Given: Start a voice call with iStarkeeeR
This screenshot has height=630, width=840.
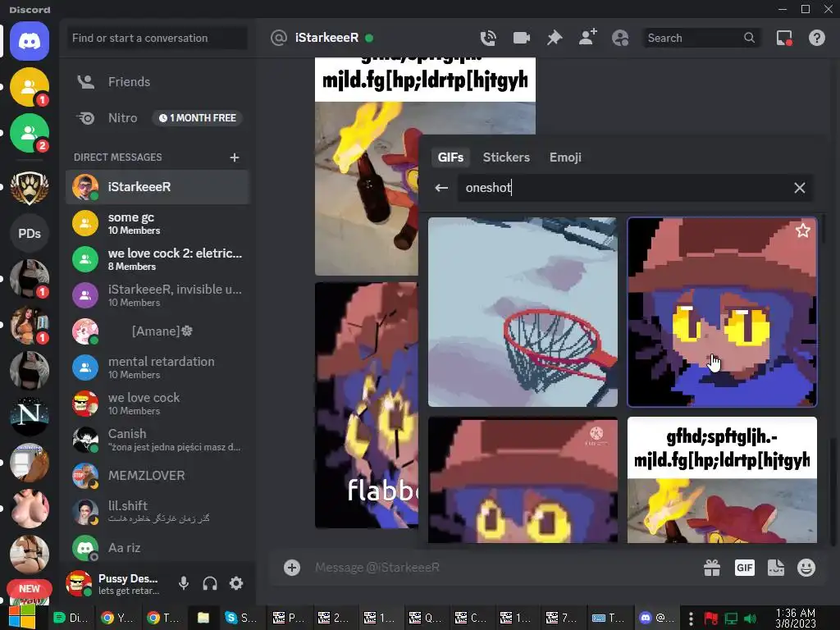Looking at the screenshot, I should (488, 38).
